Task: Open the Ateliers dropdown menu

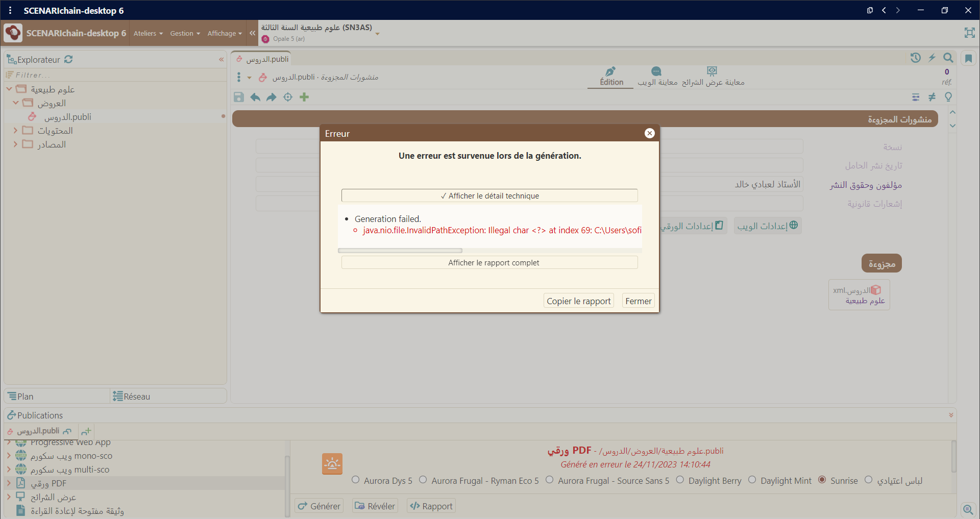Action: 148,34
